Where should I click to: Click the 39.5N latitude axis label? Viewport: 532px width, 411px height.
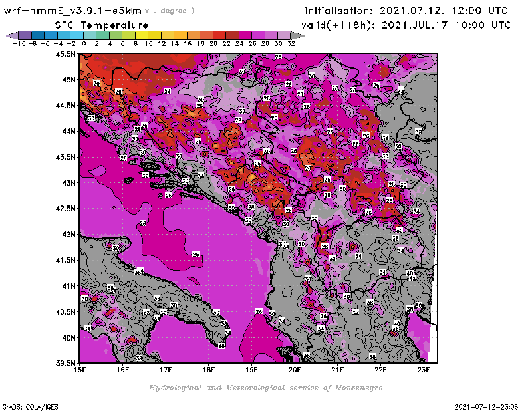coord(65,364)
